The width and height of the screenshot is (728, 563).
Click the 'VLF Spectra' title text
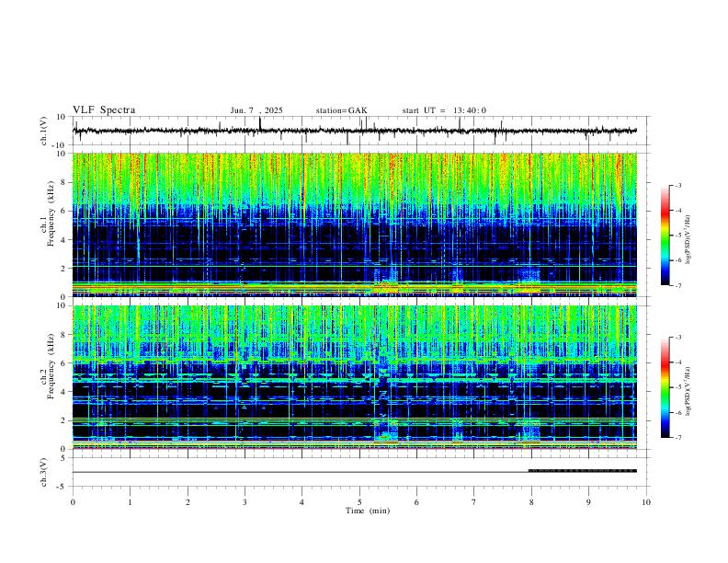104,110
